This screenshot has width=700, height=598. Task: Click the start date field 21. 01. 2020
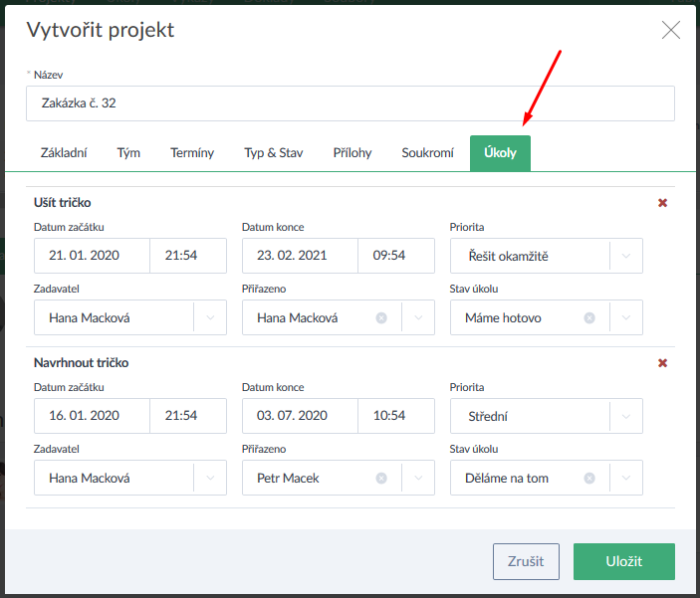point(92,256)
